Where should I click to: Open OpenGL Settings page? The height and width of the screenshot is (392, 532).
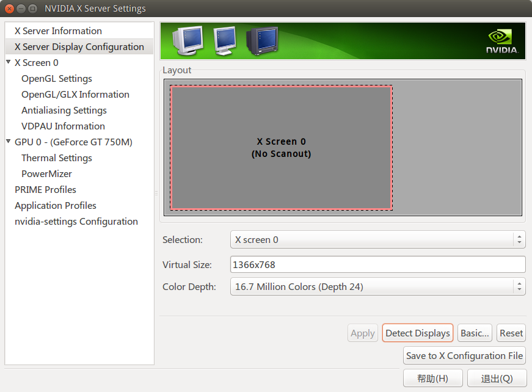(57, 79)
